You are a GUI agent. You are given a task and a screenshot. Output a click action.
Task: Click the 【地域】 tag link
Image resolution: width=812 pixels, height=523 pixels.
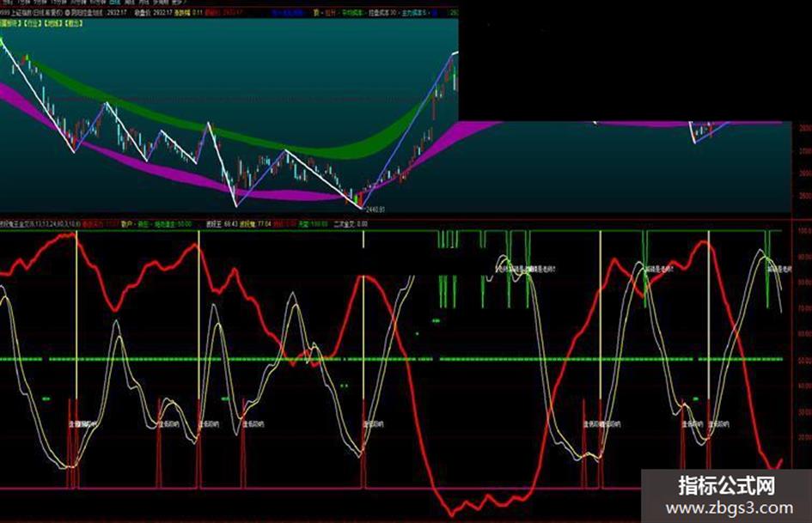[53, 23]
